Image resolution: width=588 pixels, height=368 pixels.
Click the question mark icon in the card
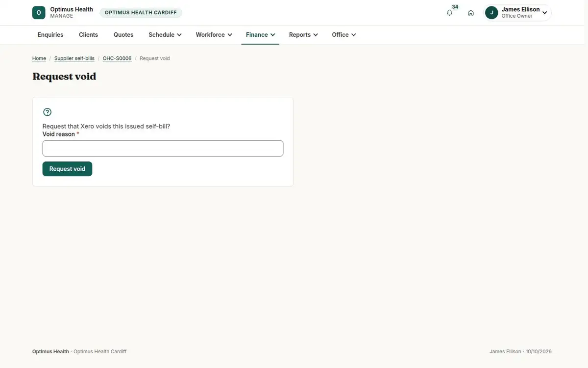coord(48,112)
